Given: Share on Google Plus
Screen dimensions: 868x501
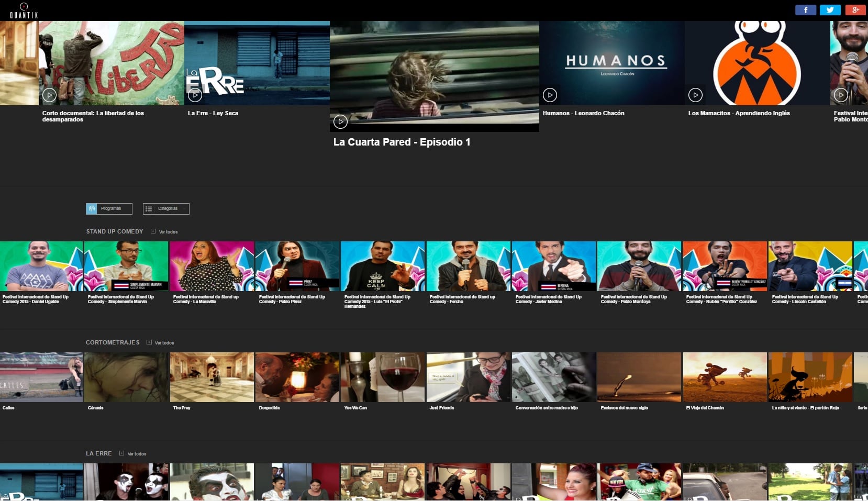Looking at the screenshot, I should tap(855, 10).
